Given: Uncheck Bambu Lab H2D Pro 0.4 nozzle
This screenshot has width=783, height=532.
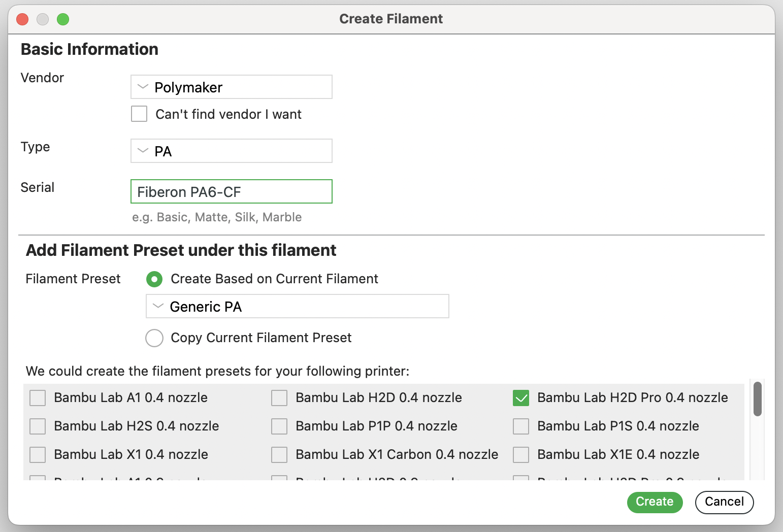Looking at the screenshot, I should (520, 398).
